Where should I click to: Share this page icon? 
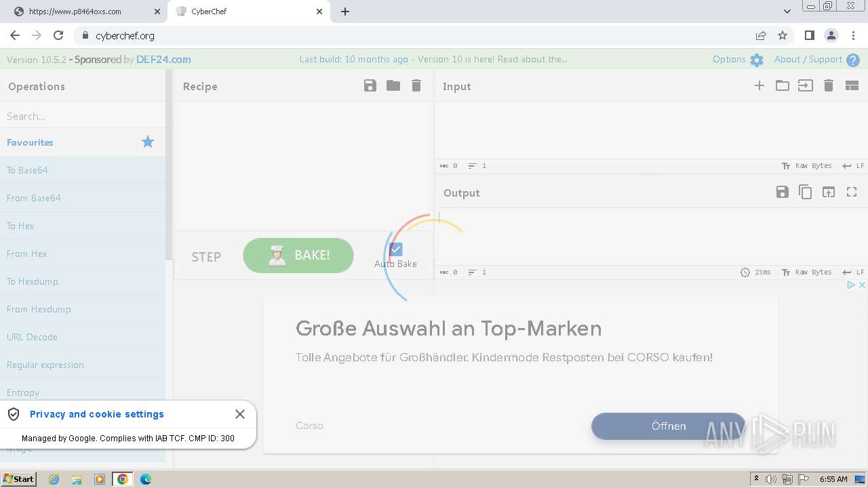click(x=761, y=35)
